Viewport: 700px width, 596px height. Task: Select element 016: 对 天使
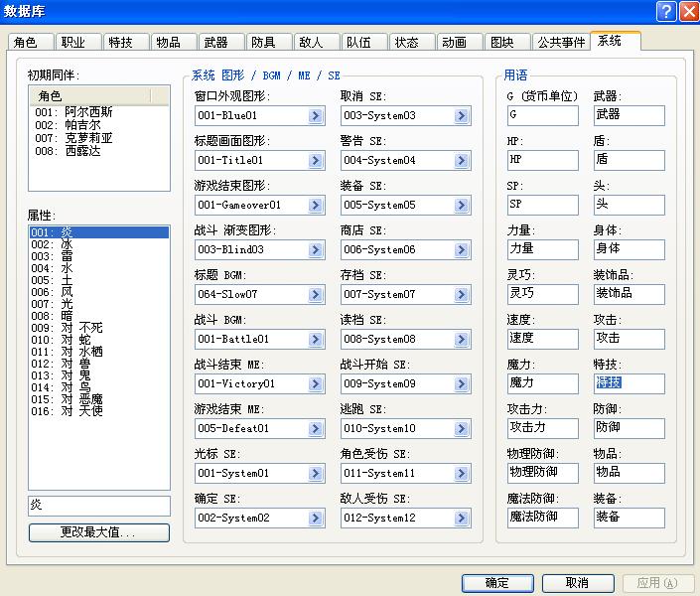[99, 411]
